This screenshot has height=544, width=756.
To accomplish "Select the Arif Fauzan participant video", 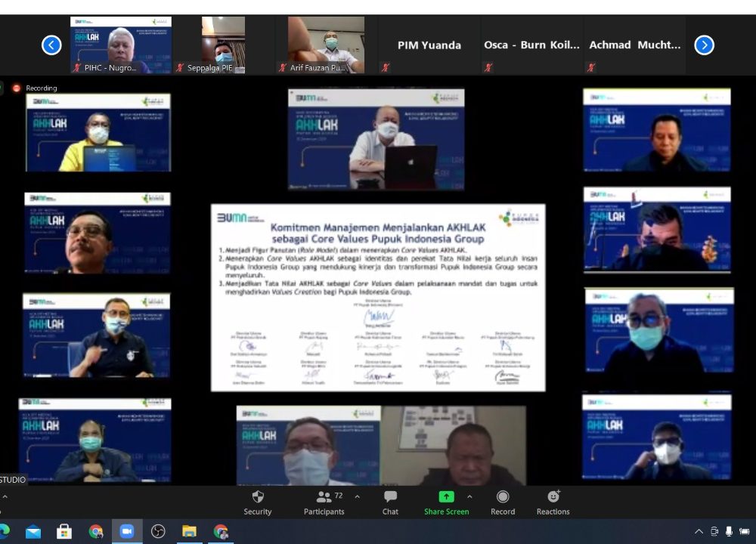I will [x=326, y=45].
